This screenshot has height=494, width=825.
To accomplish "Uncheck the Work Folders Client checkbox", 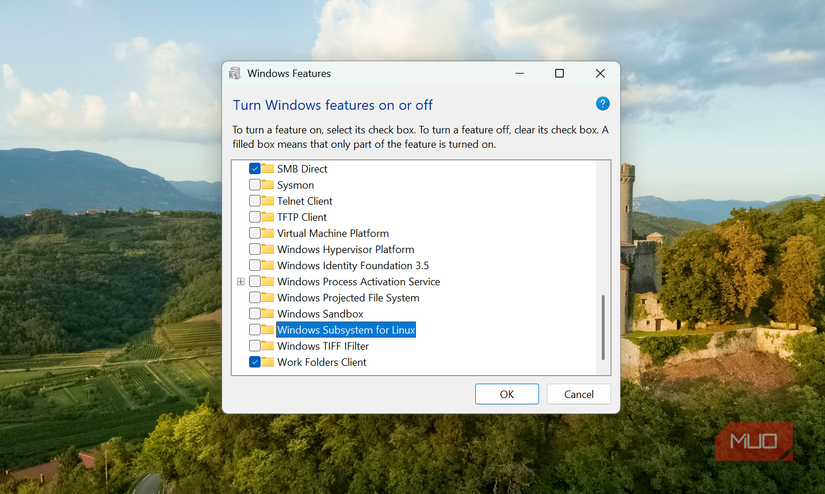I will [x=255, y=362].
